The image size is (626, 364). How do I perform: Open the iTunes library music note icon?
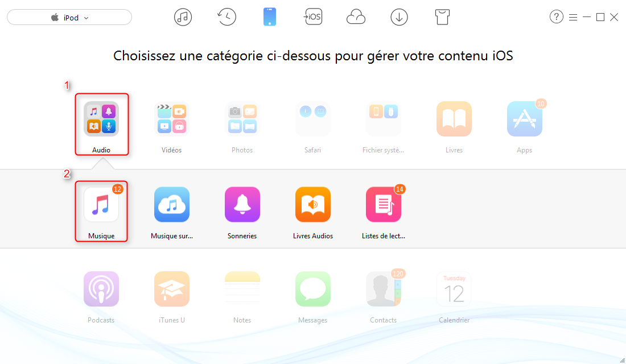click(x=183, y=17)
